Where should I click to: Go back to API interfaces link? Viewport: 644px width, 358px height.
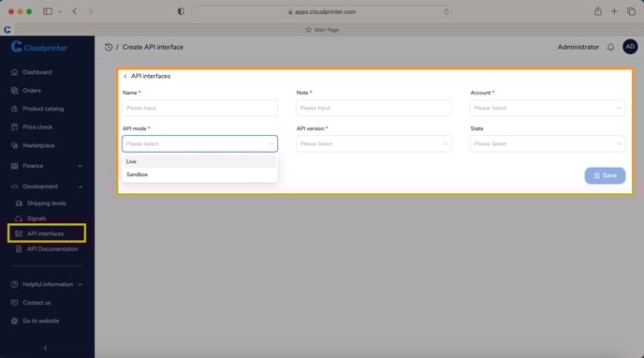click(147, 76)
